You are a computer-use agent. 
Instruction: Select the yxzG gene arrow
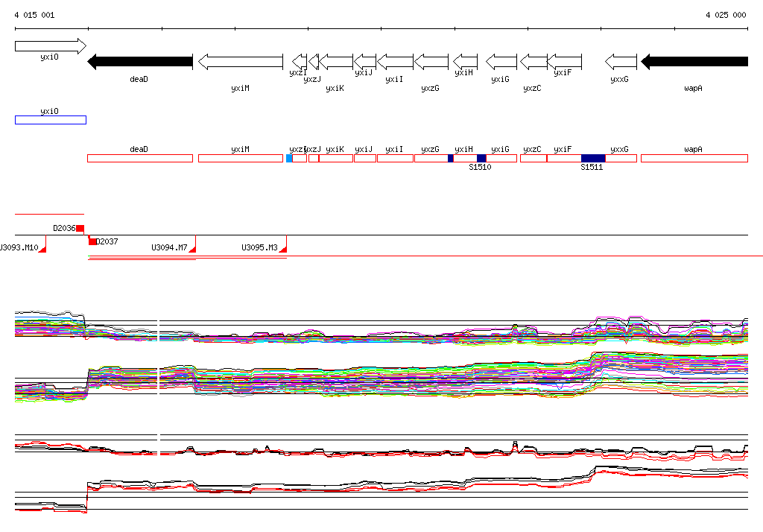pyautogui.click(x=431, y=62)
